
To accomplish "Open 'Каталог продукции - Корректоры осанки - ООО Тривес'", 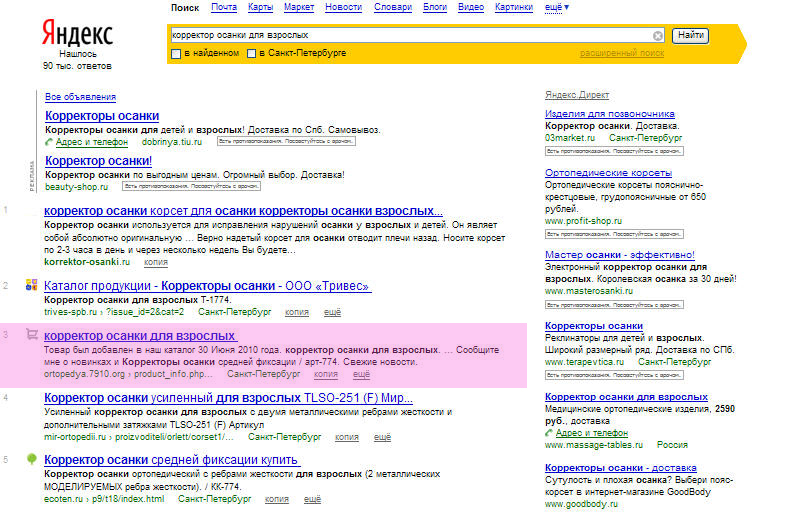I will point(208,286).
